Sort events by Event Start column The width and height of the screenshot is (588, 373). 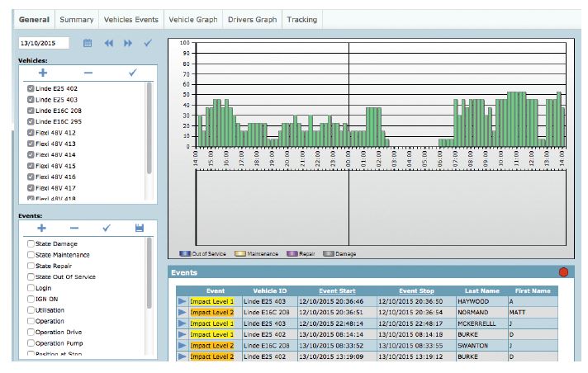pos(337,291)
